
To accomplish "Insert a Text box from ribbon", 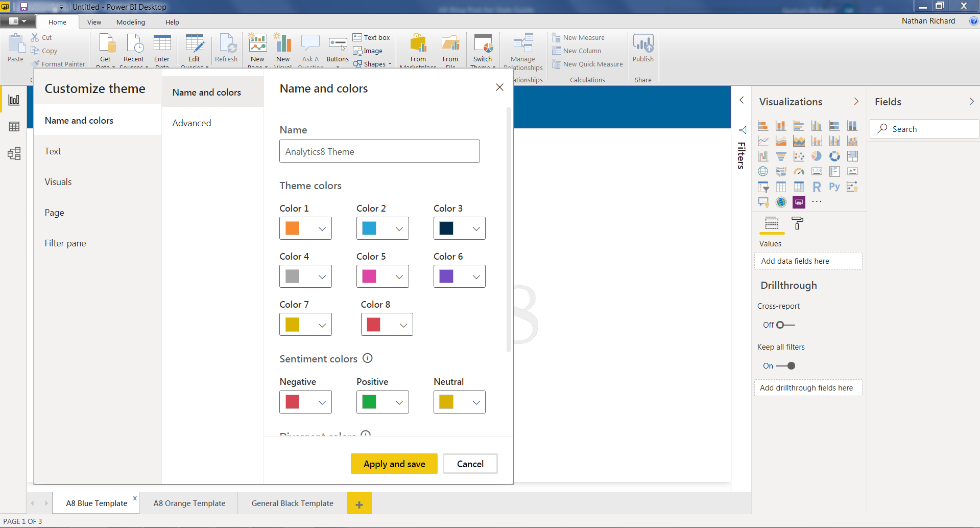I will [x=372, y=37].
